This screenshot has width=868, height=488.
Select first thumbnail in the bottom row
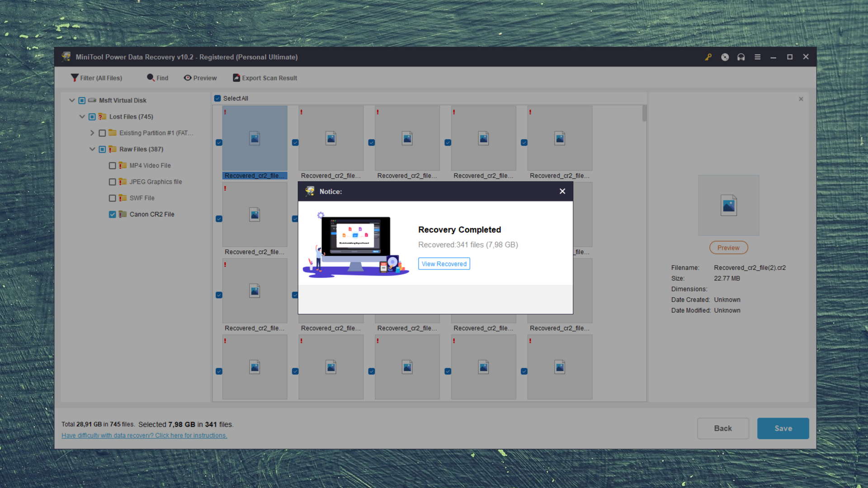(x=255, y=367)
